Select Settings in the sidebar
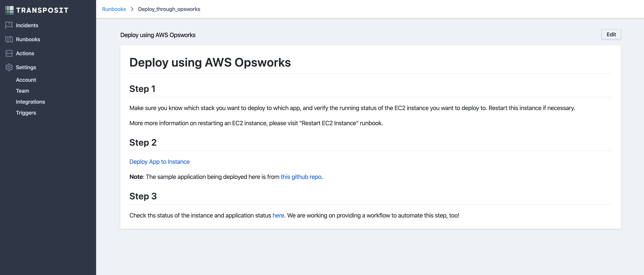 pyautogui.click(x=26, y=67)
